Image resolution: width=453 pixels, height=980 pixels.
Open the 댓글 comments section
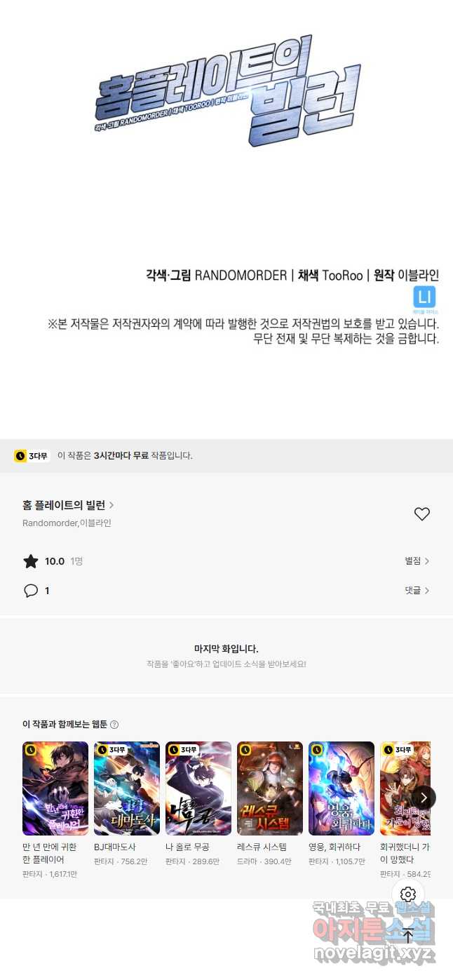(417, 591)
